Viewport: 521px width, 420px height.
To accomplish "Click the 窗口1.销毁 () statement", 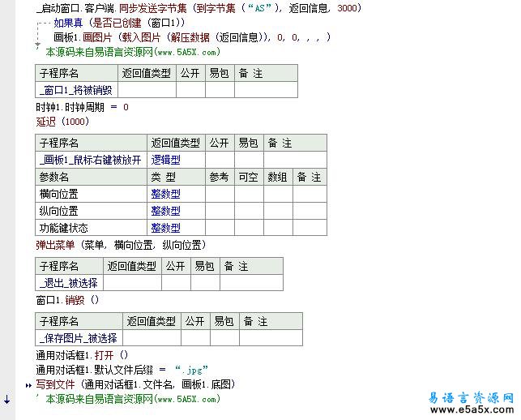I will pyautogui.click(x=67, y=300).
